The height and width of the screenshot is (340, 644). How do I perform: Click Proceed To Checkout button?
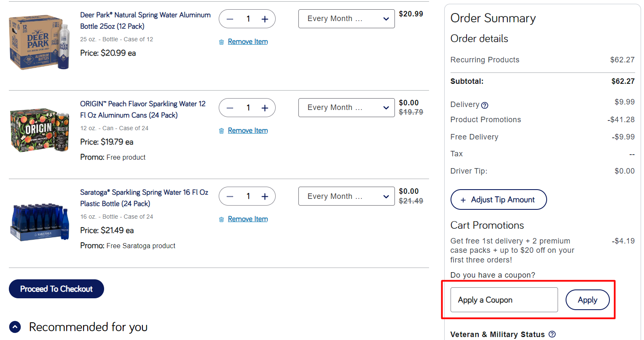[56, 289]
